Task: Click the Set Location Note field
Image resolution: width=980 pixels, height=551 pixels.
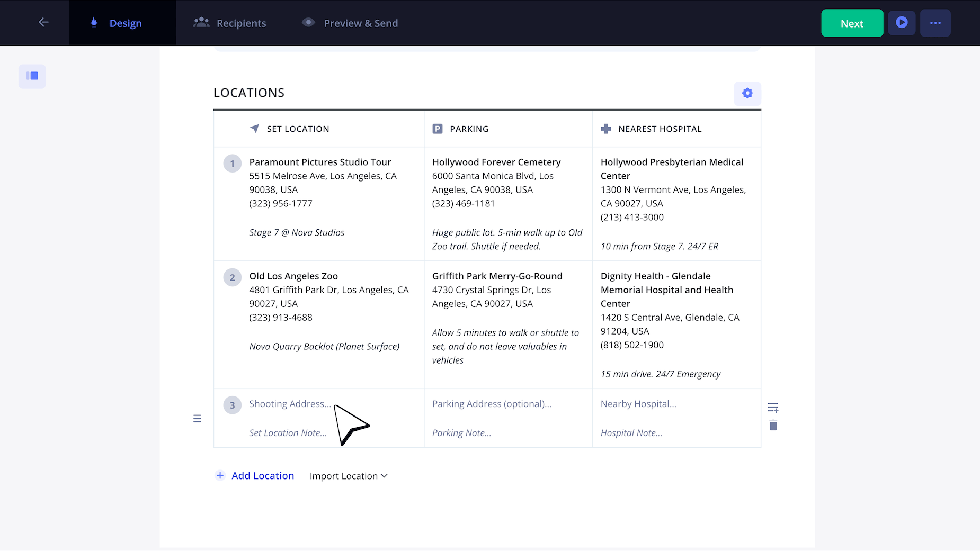Action: 288,433
